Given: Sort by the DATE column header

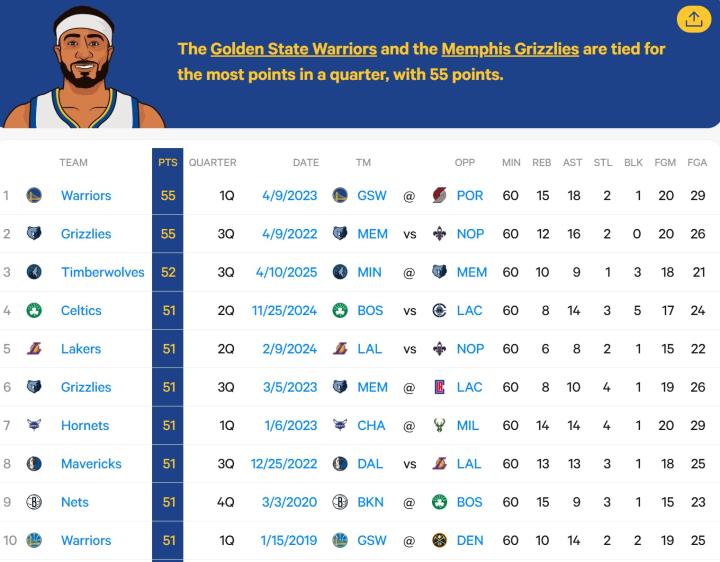Looking at the screenshot, I should [x=305, y=162].
